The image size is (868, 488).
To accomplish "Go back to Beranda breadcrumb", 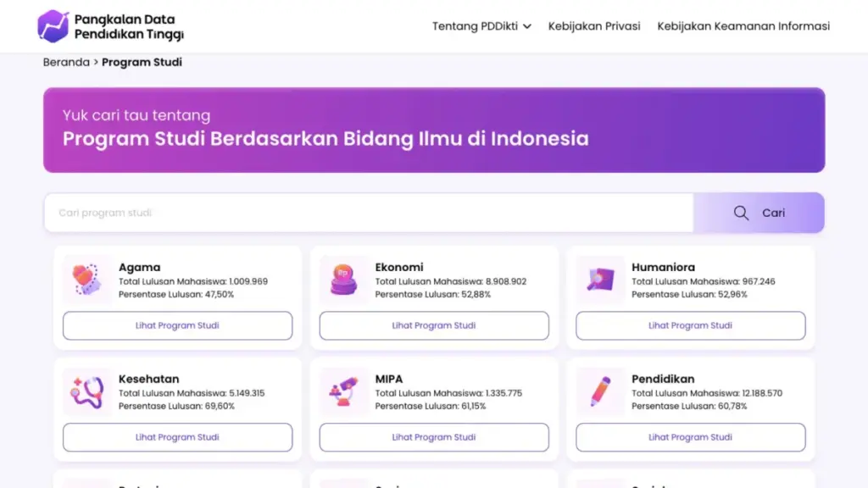I will click(66, 62).
